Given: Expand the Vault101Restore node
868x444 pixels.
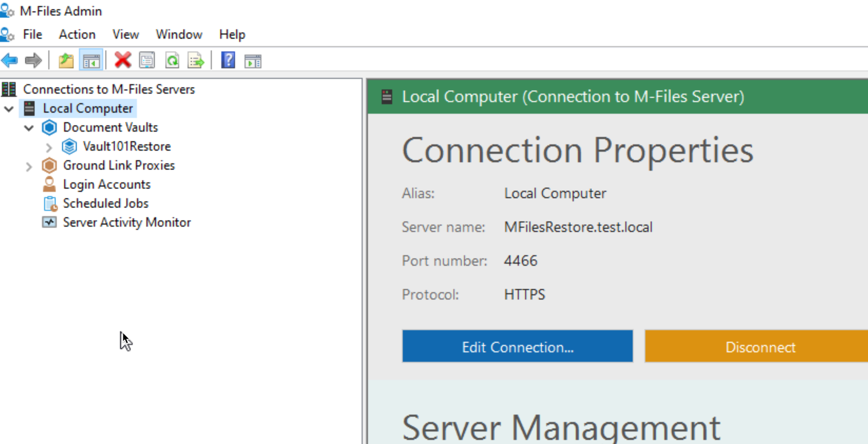Looking at the screenshot, I should pyautogui.click(x=49, y=148).
